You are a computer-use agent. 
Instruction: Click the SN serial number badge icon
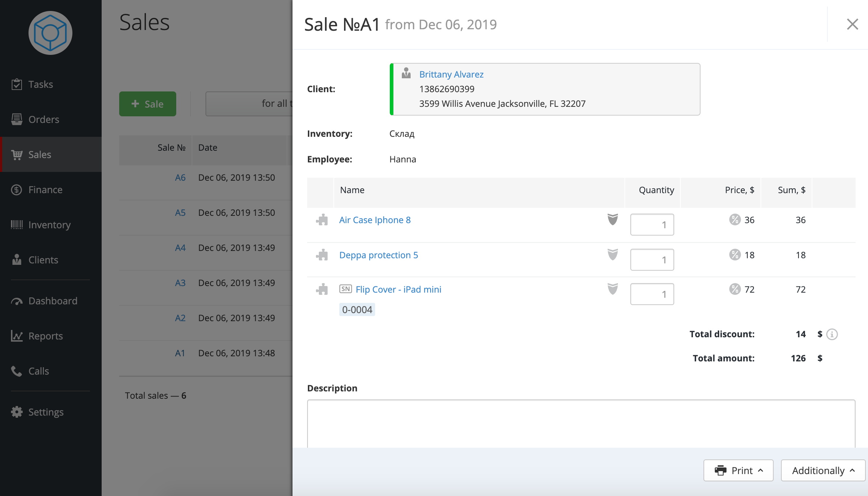click(346, 289)
